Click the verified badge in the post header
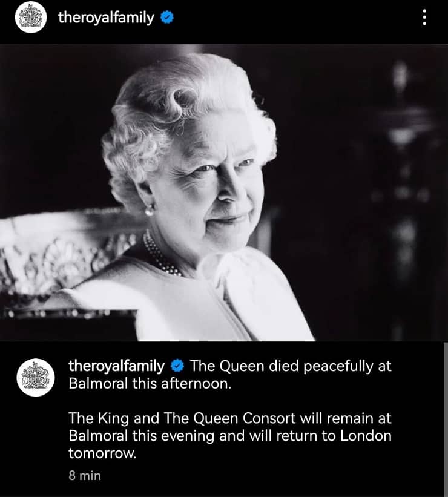Viewport: 448px width, 497px height. click(x=166, y=18)
